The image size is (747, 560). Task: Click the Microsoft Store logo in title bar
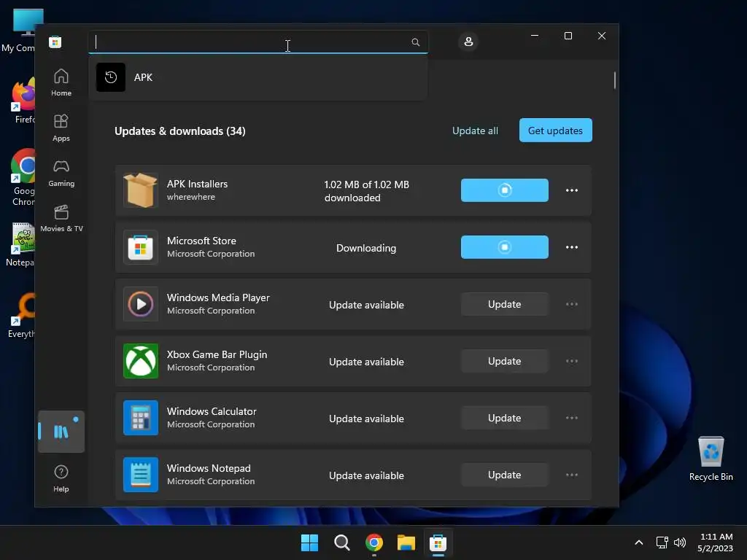click(55, 42)
